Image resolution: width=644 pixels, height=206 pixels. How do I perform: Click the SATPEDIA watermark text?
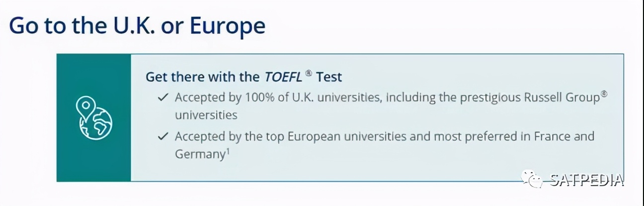pos(586,180)
